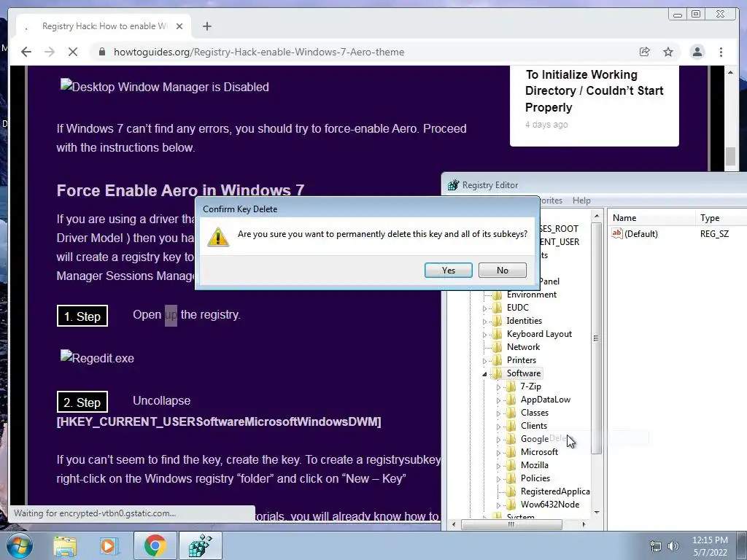The height and width of the screenshot is (560, 747).
Task: Click the 1. Step box label
Action: 82,316
